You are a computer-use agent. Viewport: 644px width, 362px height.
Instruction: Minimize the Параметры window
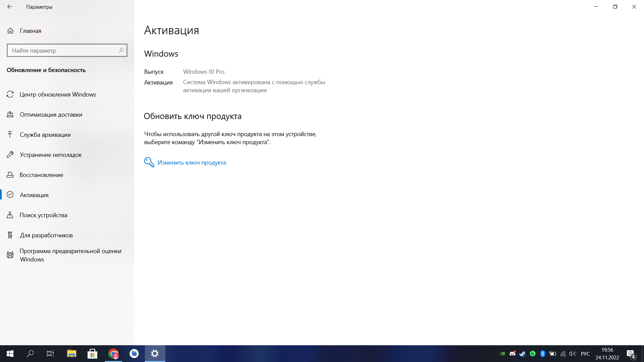click(596, 7)
